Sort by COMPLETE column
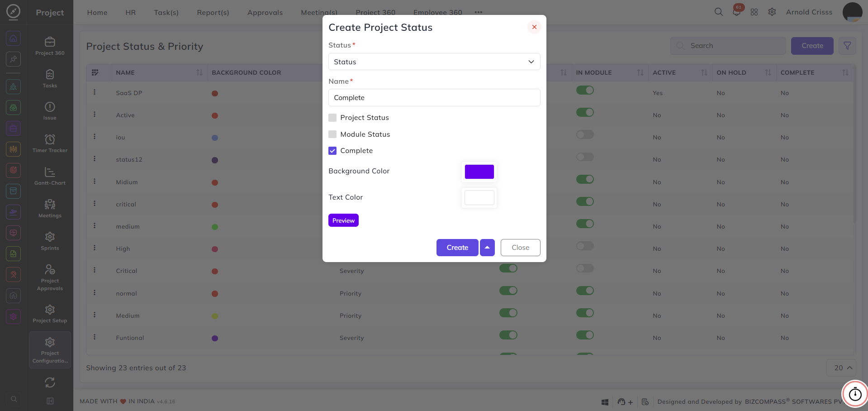 point(845,72)
